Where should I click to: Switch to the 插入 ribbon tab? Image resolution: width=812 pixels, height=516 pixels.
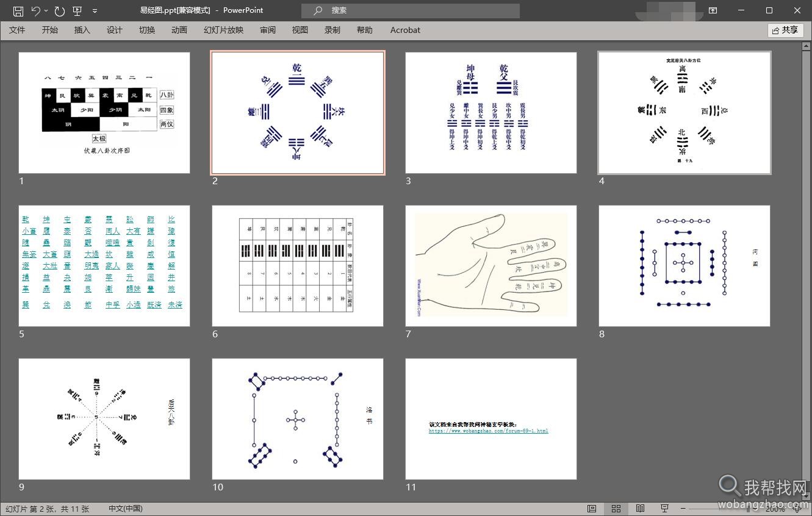[82, 30]
